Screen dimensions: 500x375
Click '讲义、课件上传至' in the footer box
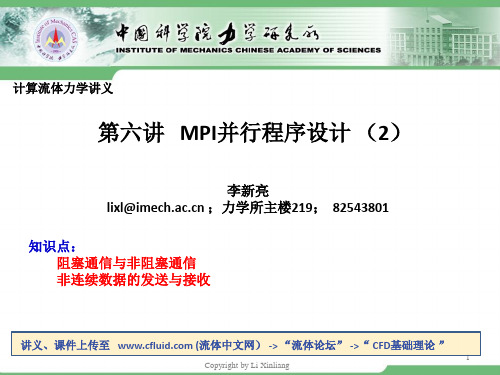point(65,345)
